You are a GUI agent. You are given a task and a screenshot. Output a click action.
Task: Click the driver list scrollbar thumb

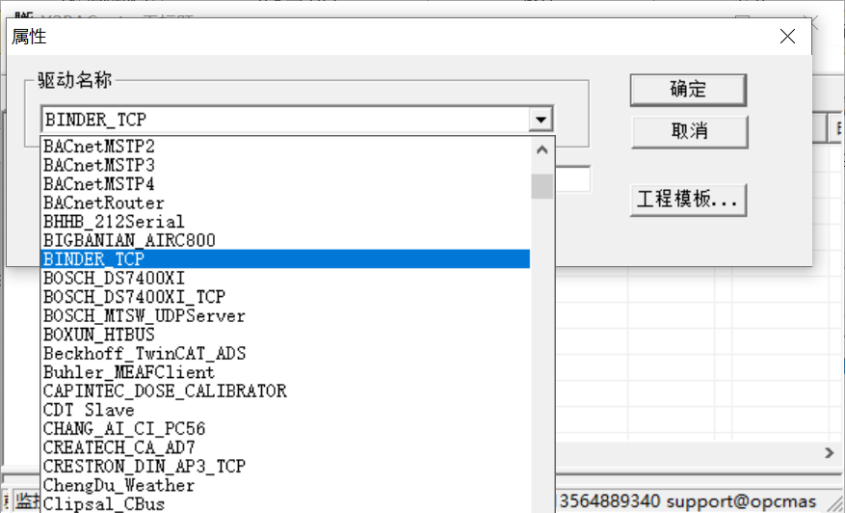tap(542, 186)
